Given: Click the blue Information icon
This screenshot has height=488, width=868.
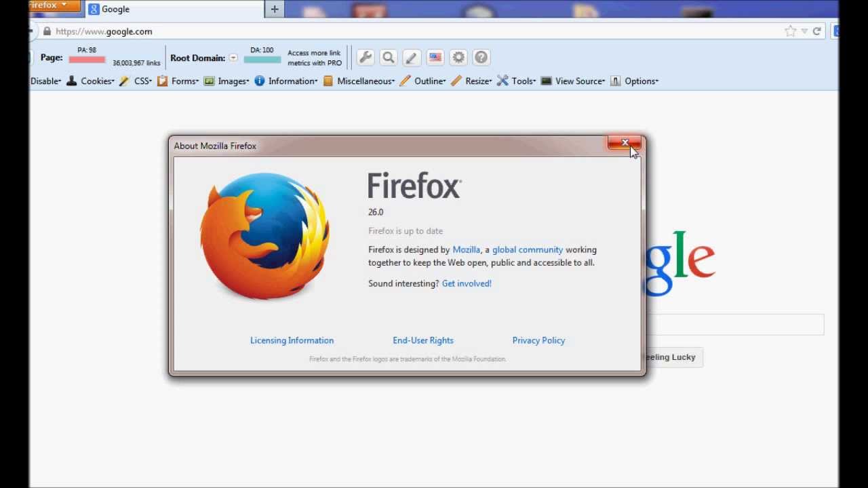Looking at the screenshot, I should coord(259,81).
